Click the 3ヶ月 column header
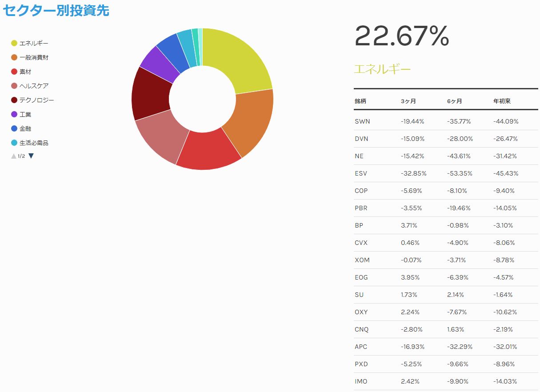540x392 pixels. (x=408, y=101)
